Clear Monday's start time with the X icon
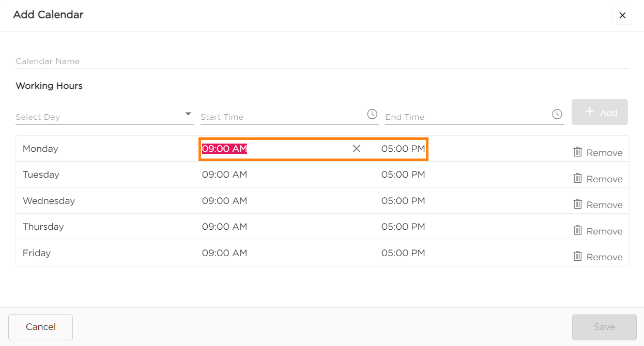644x346 pixels. (x=356, y=149)
